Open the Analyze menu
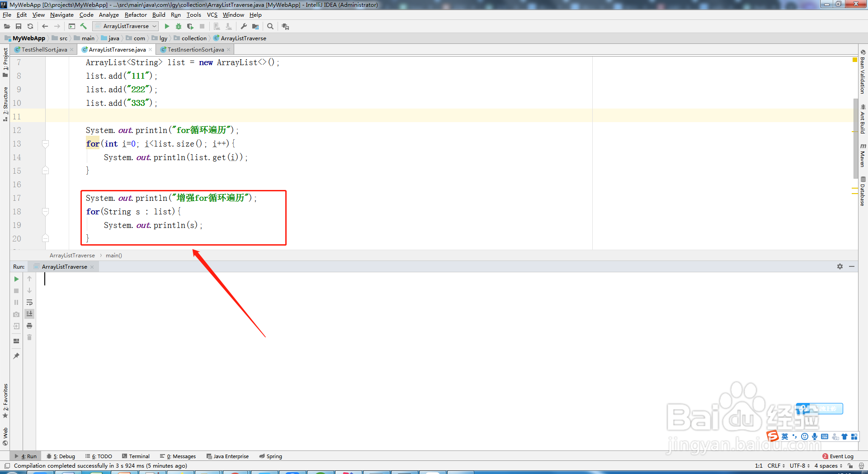The height and width of the screenshot is (474, 868). coord(109,14)
